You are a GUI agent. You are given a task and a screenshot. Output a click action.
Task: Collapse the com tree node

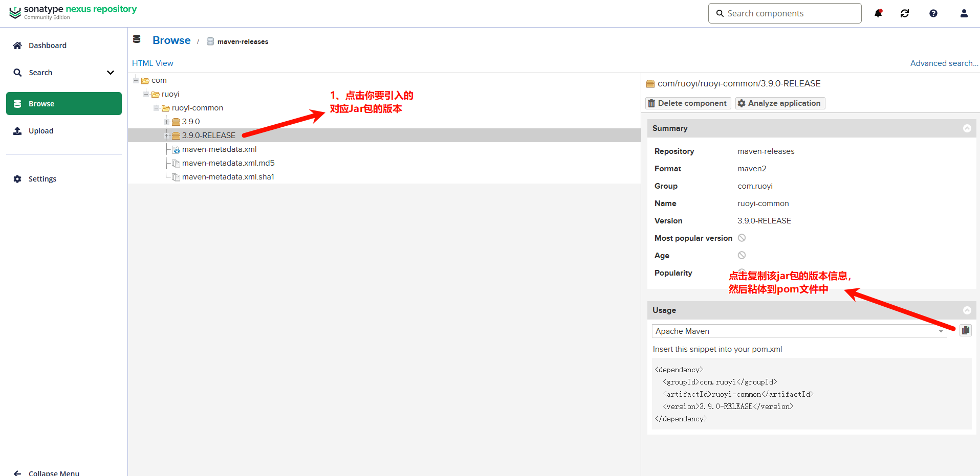tap(136, 80)
